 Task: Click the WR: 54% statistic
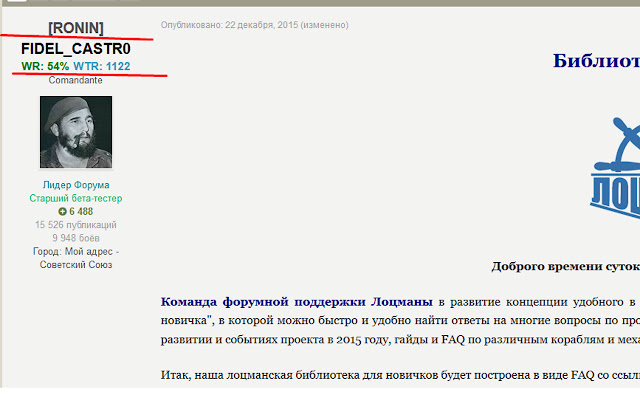tap(45, 66)
